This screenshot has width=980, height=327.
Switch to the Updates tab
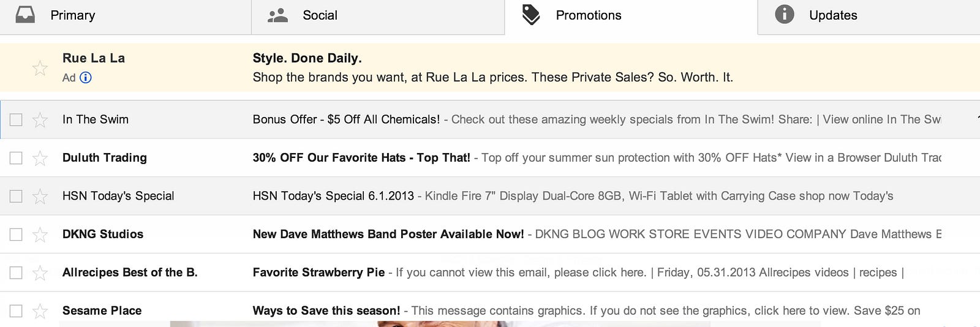click(x=832, y=15)
